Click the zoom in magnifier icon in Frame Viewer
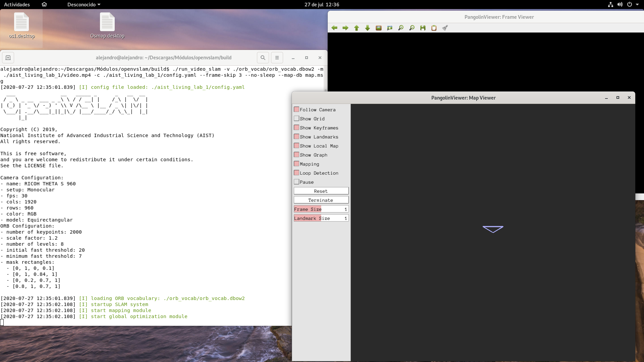 (400, 28)
